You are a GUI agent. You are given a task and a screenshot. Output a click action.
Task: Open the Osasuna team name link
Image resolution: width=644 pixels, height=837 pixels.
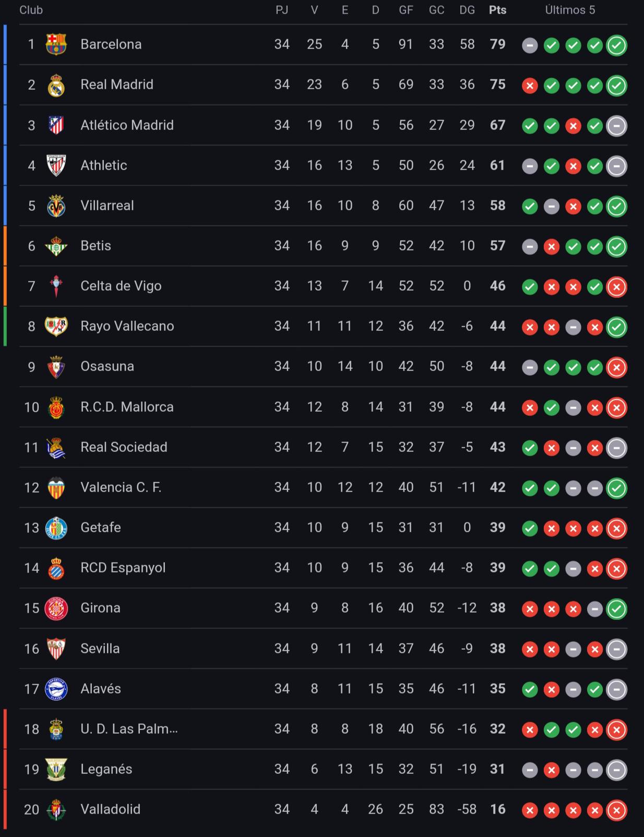(107, 366)
